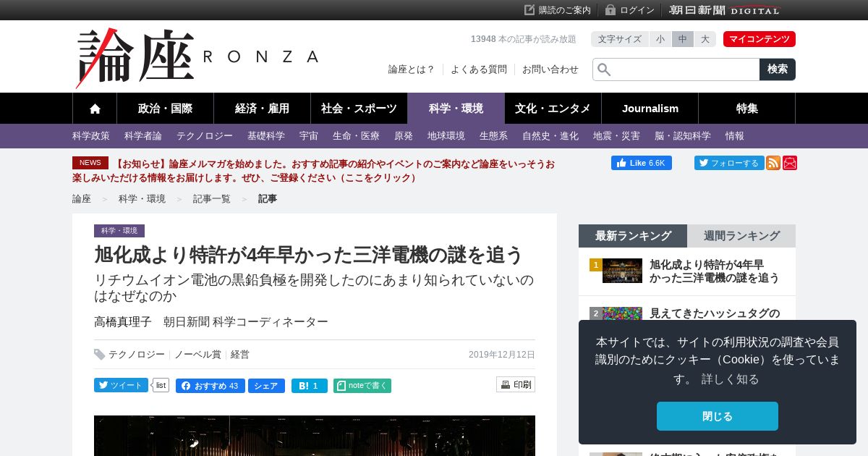The width and height of the screenshot is (868, 456).
Task: Select テクノロジー subcategory in purple bar
Action: [205, 136]
